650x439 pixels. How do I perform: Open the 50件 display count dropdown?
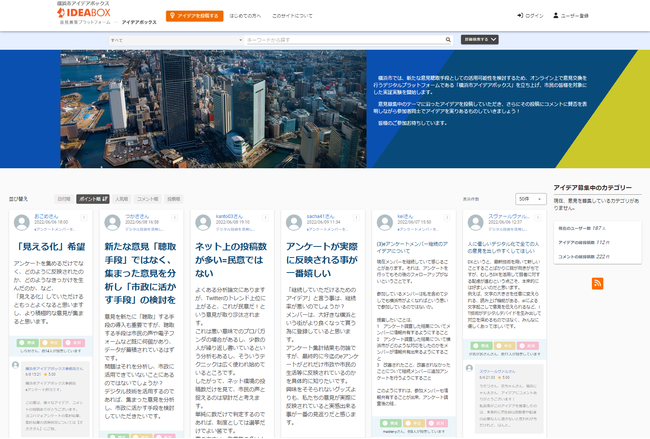point(531,199)
